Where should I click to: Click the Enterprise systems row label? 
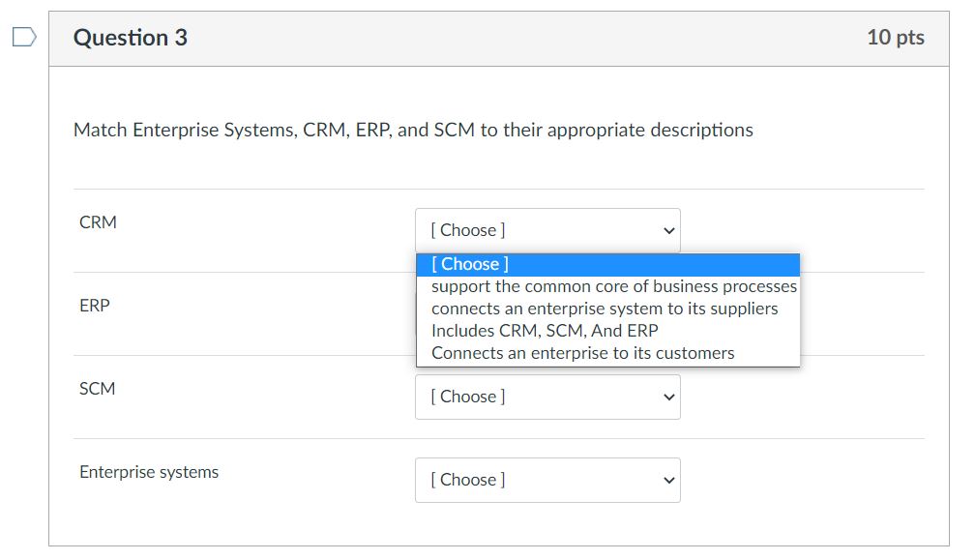(x=149, y=471)
